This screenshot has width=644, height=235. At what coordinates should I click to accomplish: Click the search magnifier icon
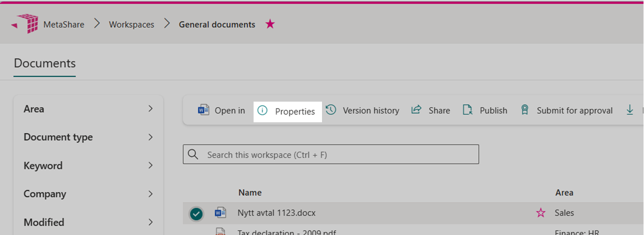pos(193,154)
